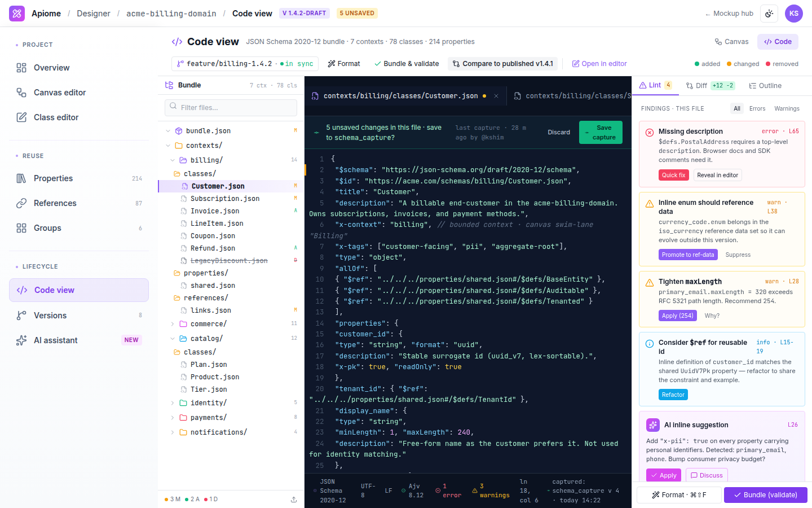Viewport: 812px width, 508px height.
Task: Filter findings by Warnings
Action: [x=787, y=108]
